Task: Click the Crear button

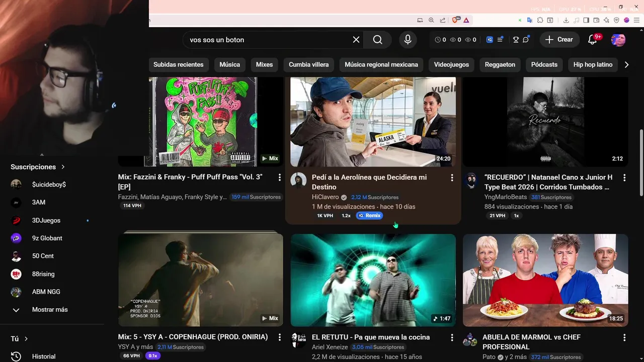Action: (559, 40)
